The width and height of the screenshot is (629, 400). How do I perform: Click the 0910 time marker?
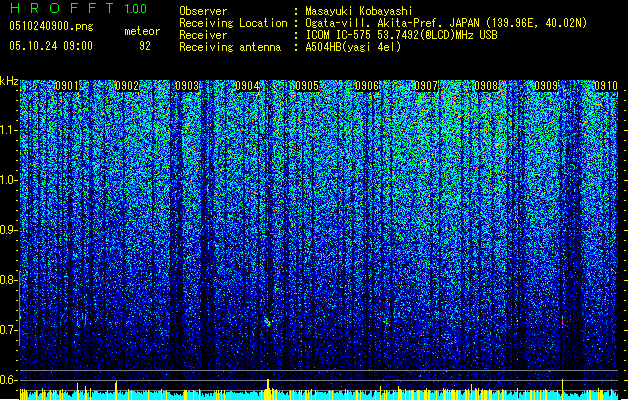pyautogui.click(x=605, y=86)
